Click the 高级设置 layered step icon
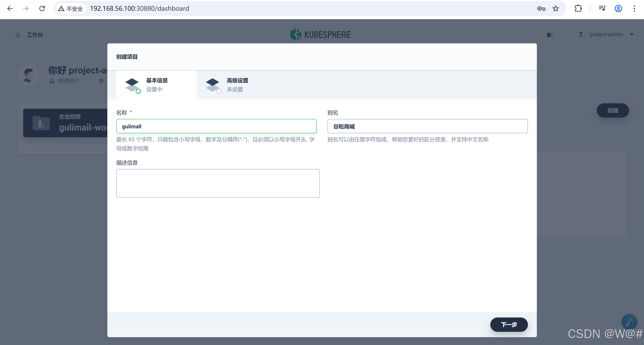644x345 pixels. pos(213,85)
